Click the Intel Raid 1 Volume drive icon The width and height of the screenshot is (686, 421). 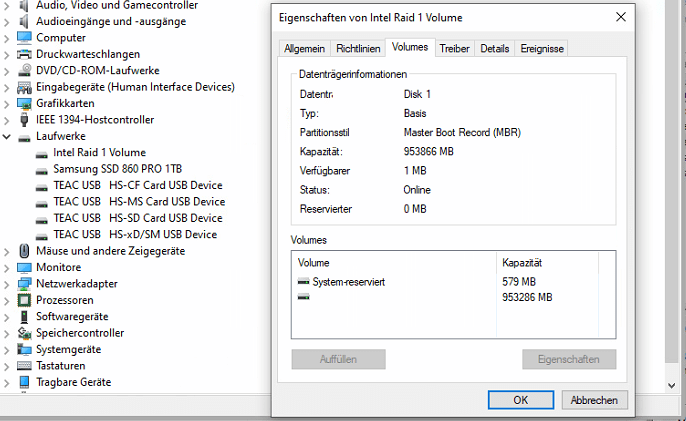(x=42, y=154)
